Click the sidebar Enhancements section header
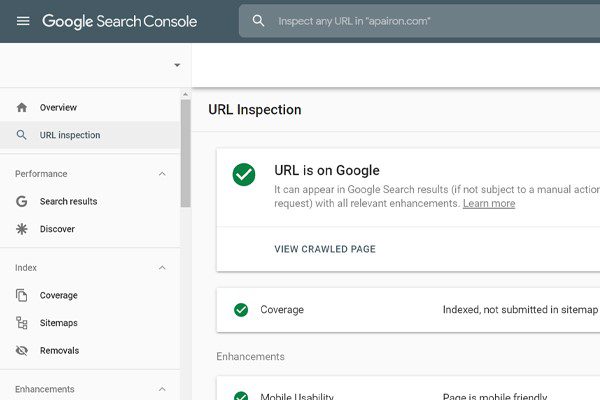Screen dimensions: 600x400 pos(44,389)
